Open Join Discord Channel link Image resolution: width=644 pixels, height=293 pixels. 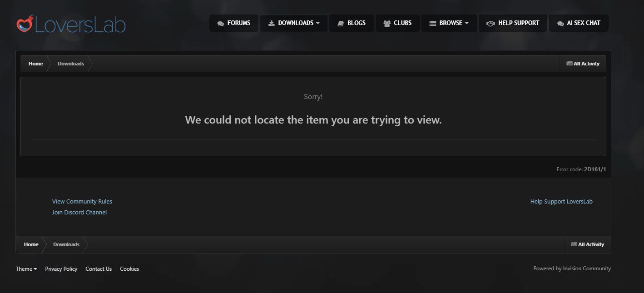tap(79, 213)
